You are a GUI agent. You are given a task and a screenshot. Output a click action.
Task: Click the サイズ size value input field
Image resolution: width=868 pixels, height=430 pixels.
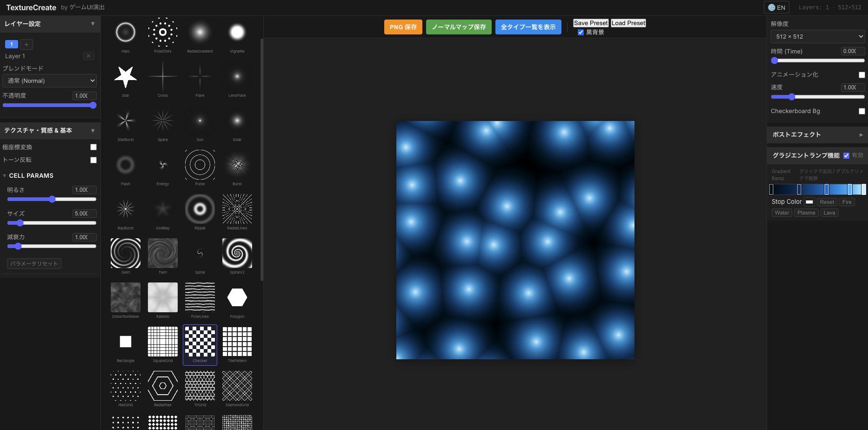(x=84, y=214)
